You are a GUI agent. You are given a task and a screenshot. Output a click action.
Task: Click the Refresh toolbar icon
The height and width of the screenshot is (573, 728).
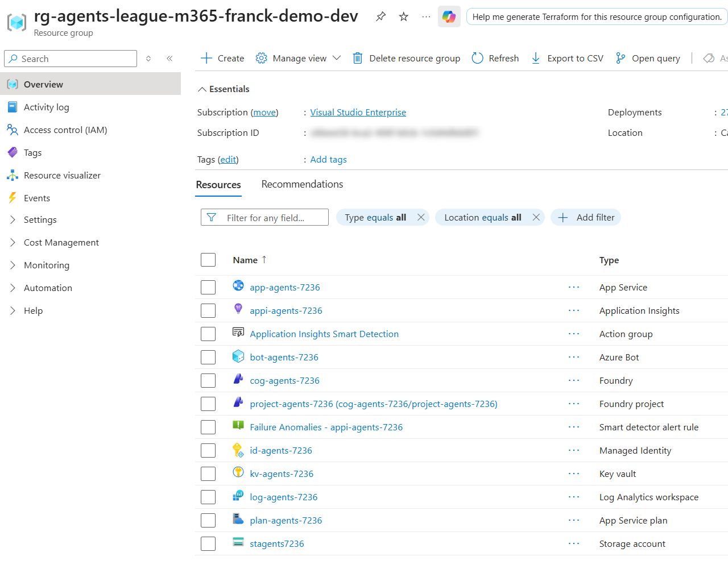(478, 58)
